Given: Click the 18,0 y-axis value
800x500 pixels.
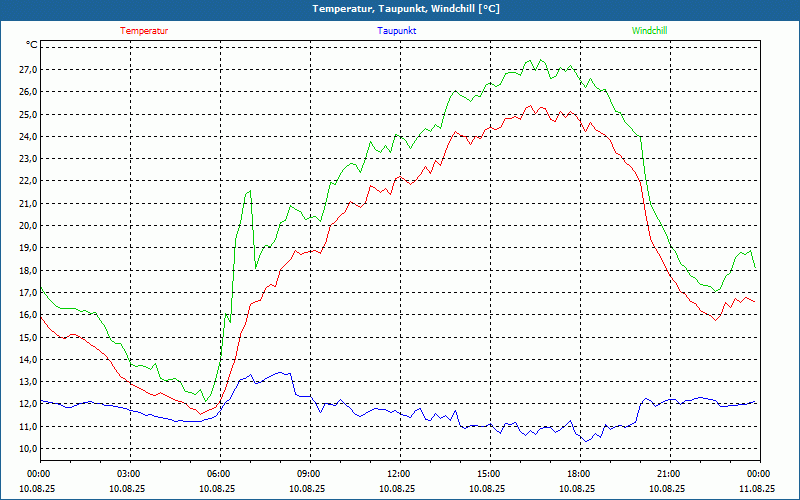Looking at the screenshot, I should pyautogui.click(x=29, y=270).
